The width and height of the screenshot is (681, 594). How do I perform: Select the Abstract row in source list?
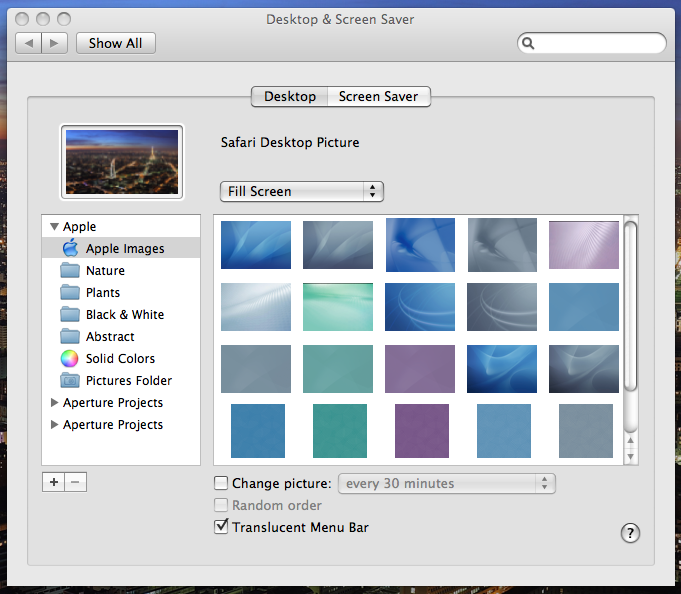121,336
